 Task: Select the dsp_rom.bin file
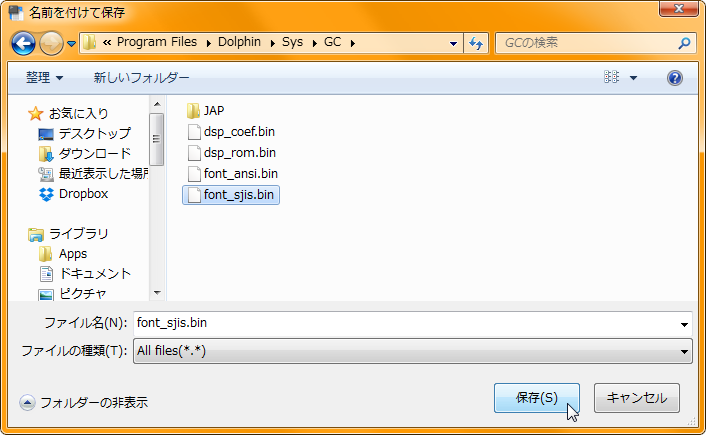click(x=240, y=153)
